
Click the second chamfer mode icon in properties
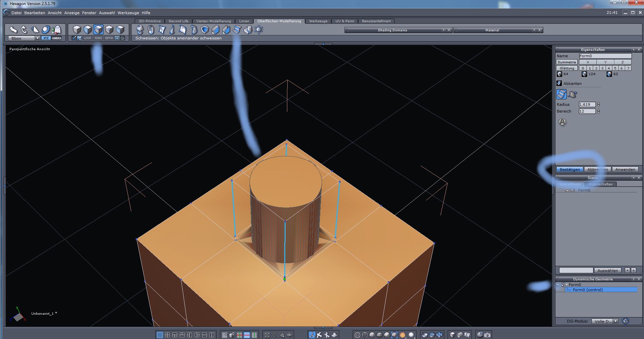572,94
